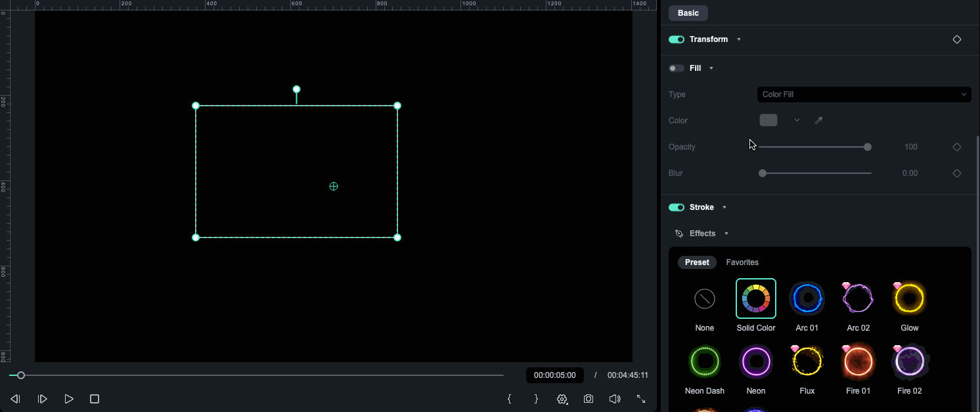Switch to the Favorites tab
This screenshot has height=412, width=980.
[742, 262]
